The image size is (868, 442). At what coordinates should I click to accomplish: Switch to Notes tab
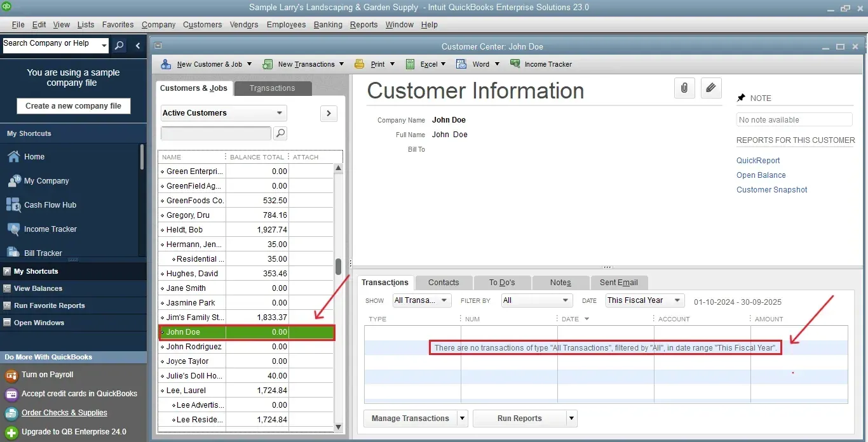click(x=560, y=283)
